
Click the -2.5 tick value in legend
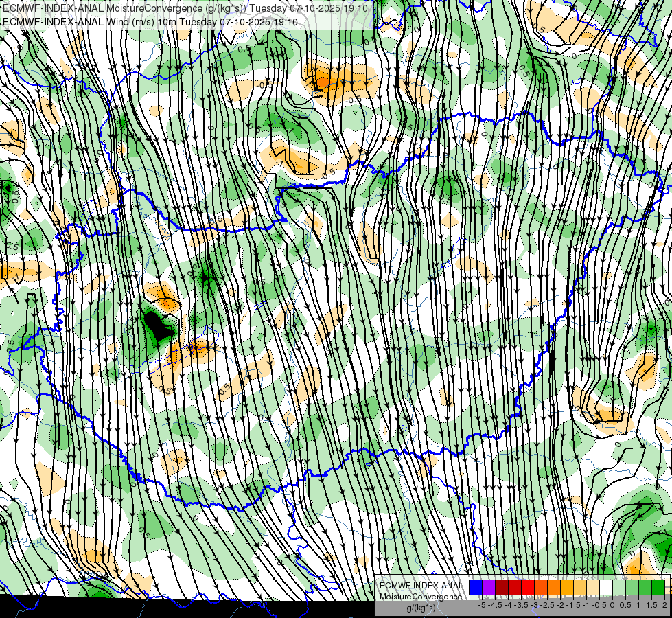pos(547,605)
